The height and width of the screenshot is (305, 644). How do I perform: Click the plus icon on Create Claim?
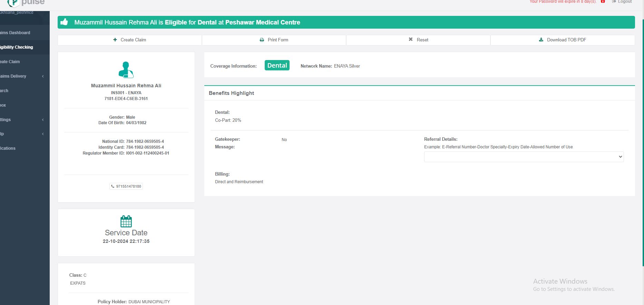pyautogui.click(x=115, y=40)
